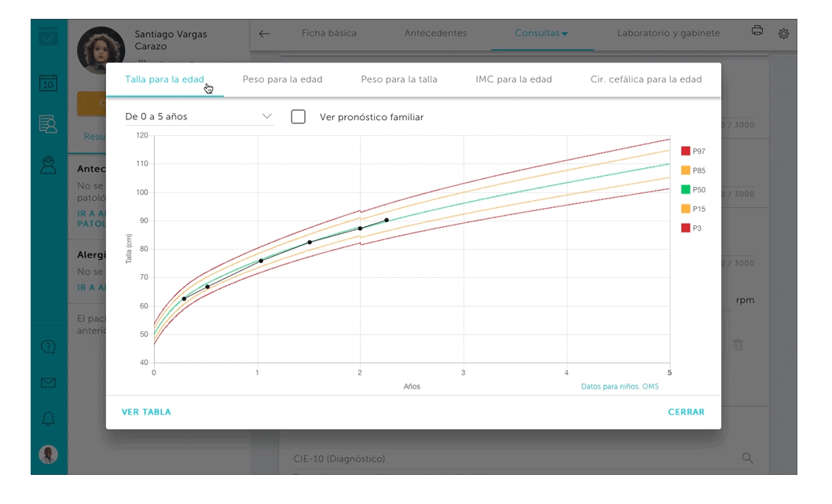
Task: Switch to Peso para la edad tab
Action: (x=282, y=79)
